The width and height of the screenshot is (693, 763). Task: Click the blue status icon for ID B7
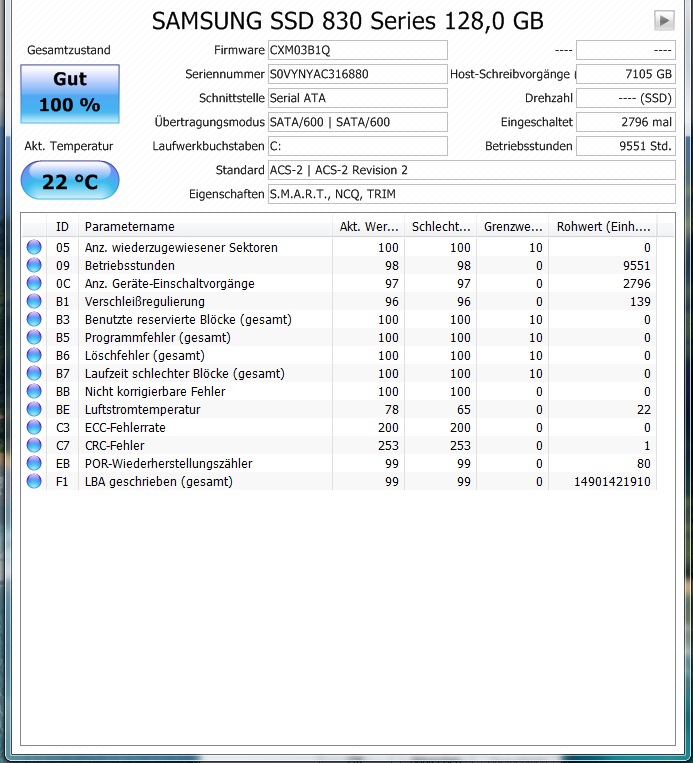pos(34,373)
